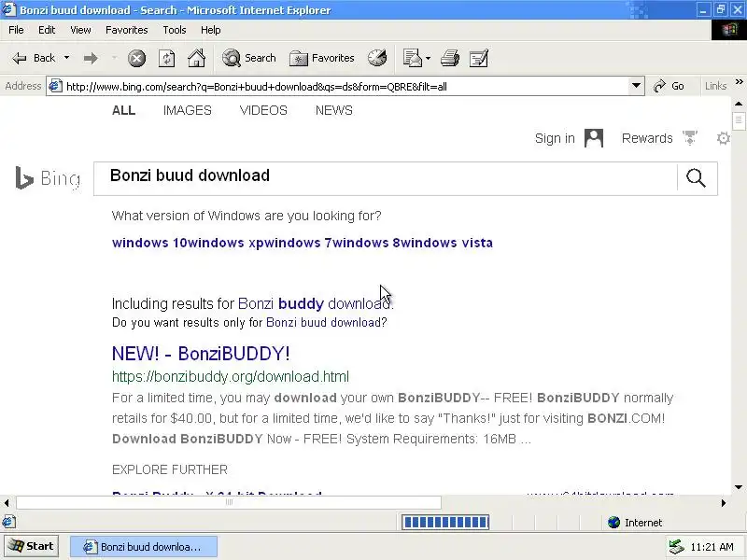Click the vertical scrollbar up arrow
Screen dimensions: 747x560
click(x=739, y=104)
